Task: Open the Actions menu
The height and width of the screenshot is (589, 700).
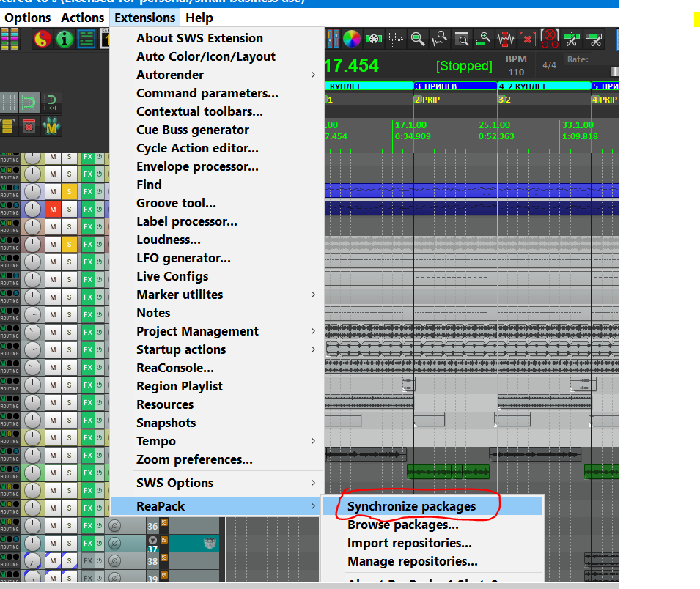Action: (82, 18)
